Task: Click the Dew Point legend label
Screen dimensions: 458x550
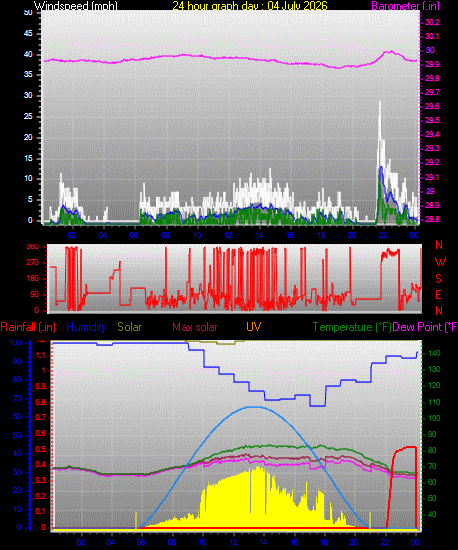Action: tap(425, 327)
